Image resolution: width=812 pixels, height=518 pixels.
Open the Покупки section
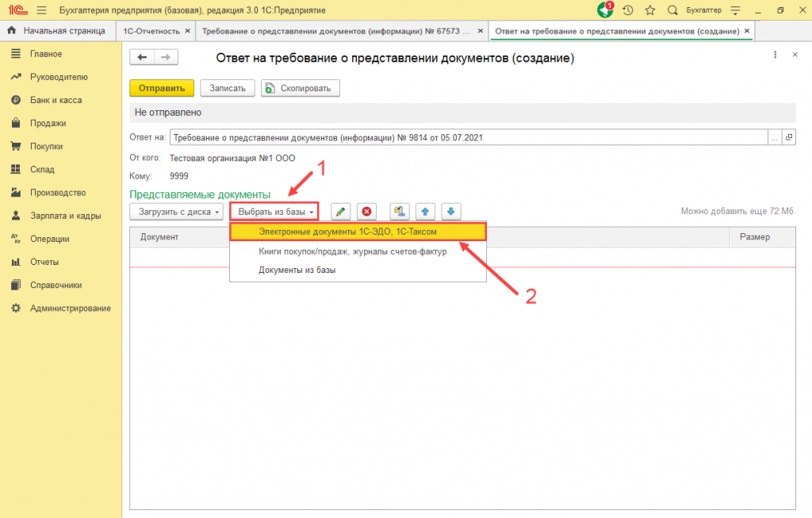click(x=46, y=146)
